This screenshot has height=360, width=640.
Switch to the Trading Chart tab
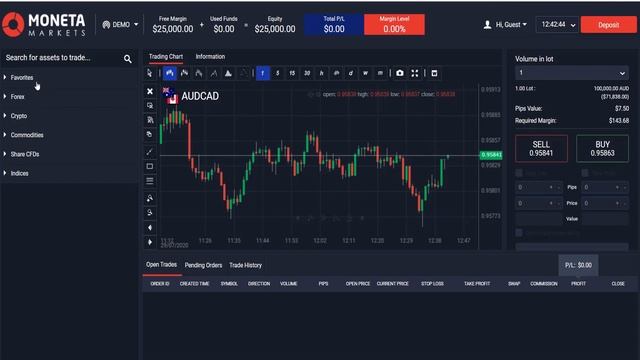pyautogui.click(x=166, y=57)
